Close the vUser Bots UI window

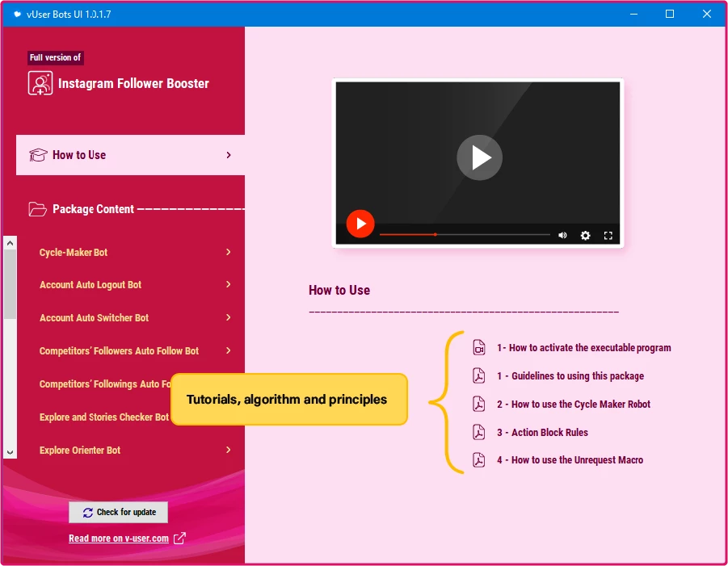click(x=707, y=14)
